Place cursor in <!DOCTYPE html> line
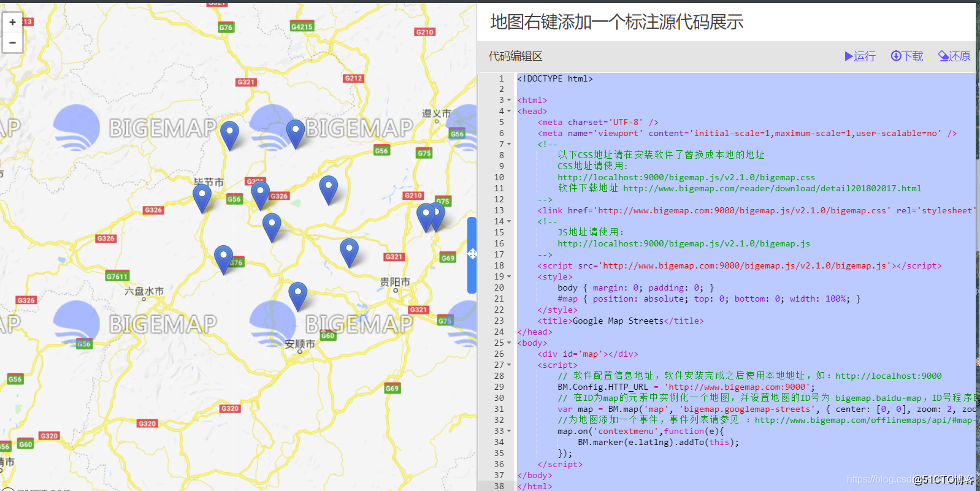Screen dimensions: 980x491 [x=555, y=78]
